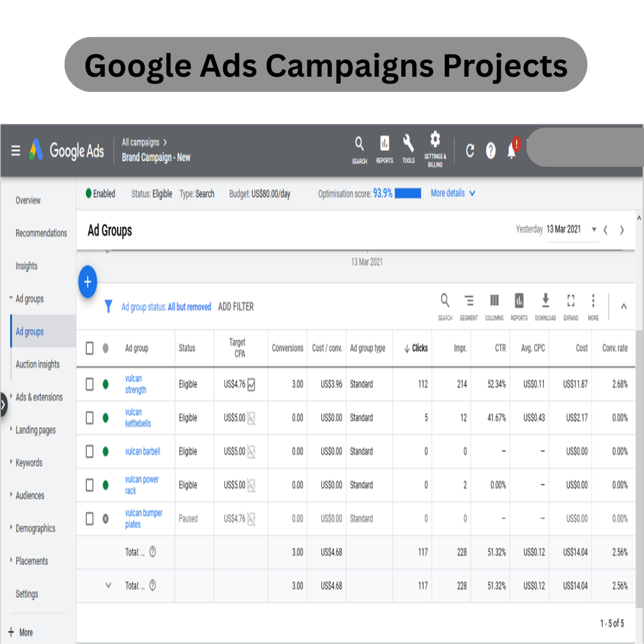This screenshot has width=644, height=644.
Task: Click the Google Ads logo
Action: (67, 150)
